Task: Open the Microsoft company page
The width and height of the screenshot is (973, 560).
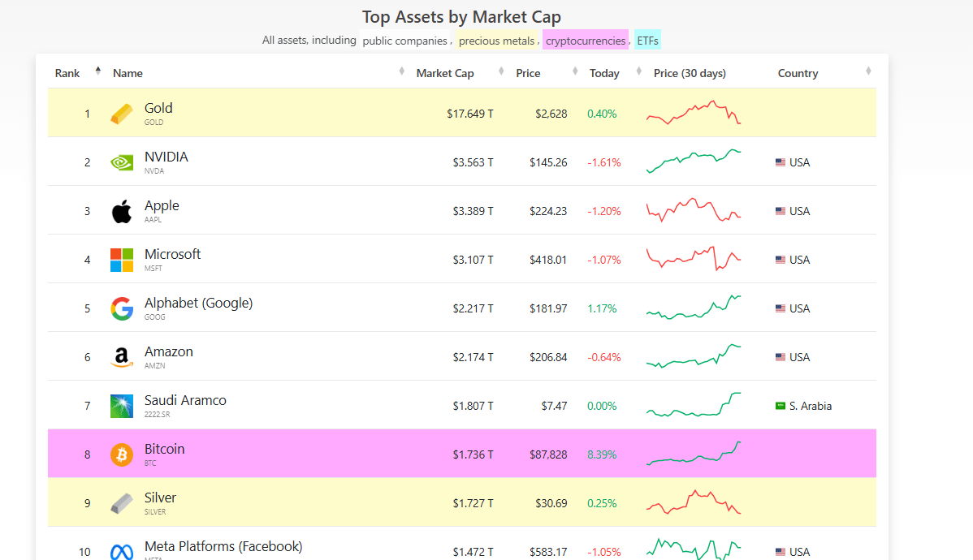Action: tap(172, 254)
